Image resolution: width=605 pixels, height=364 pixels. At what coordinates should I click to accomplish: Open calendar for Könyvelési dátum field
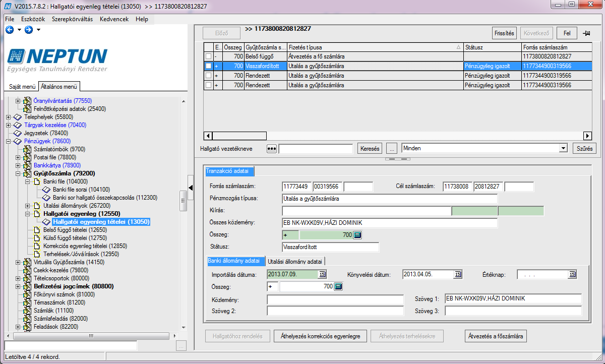(458, 274)
